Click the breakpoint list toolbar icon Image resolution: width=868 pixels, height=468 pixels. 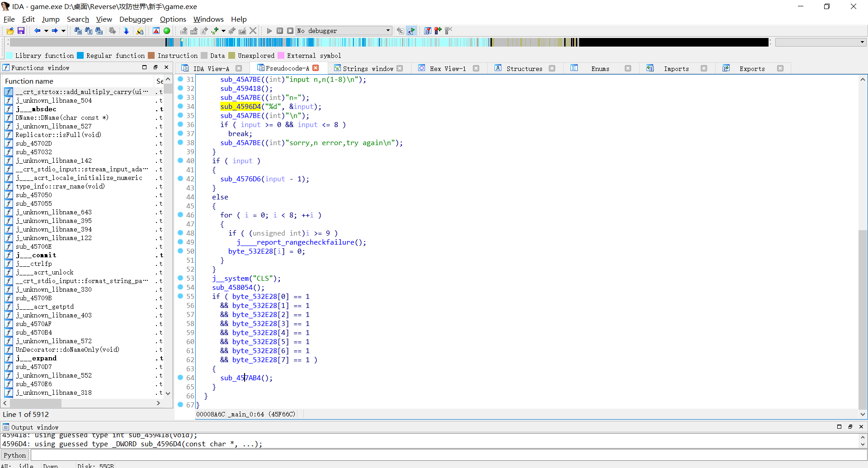click(x=427, y=31)
